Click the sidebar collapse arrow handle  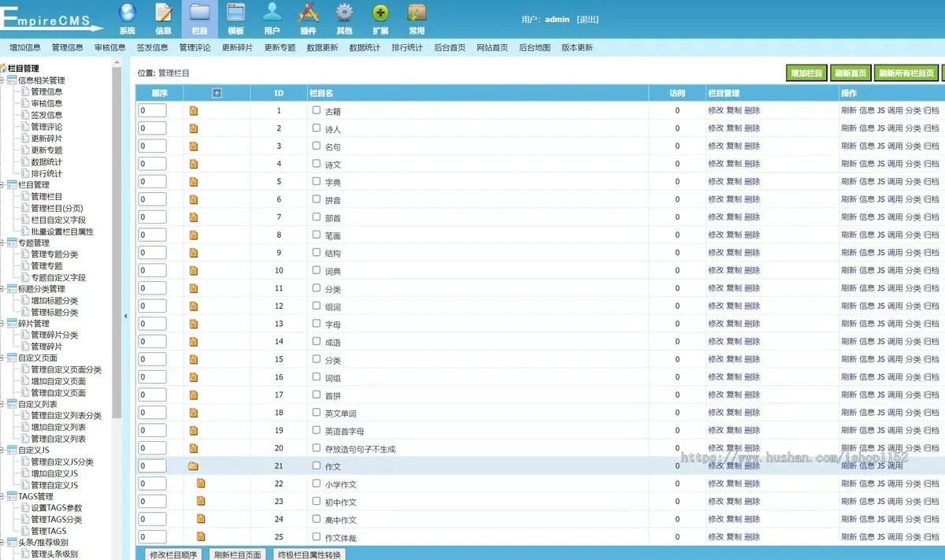(x=125, y=316)
